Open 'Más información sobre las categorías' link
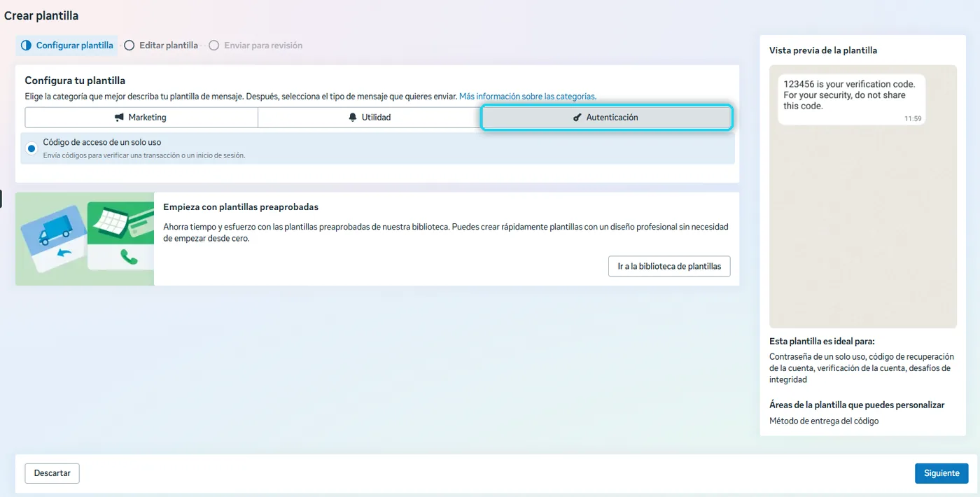Viewport: 980px width, 497px height. (527, 97)
